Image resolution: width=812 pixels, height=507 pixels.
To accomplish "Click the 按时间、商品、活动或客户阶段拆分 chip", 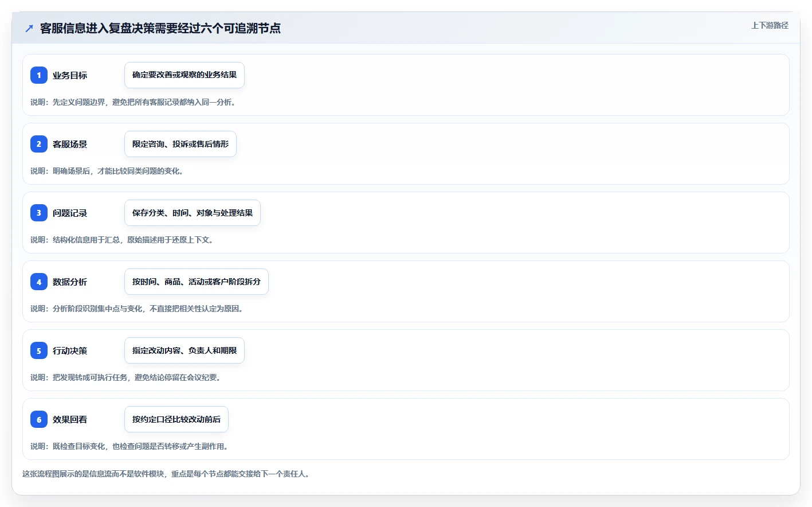I will [x=197, y=282].
